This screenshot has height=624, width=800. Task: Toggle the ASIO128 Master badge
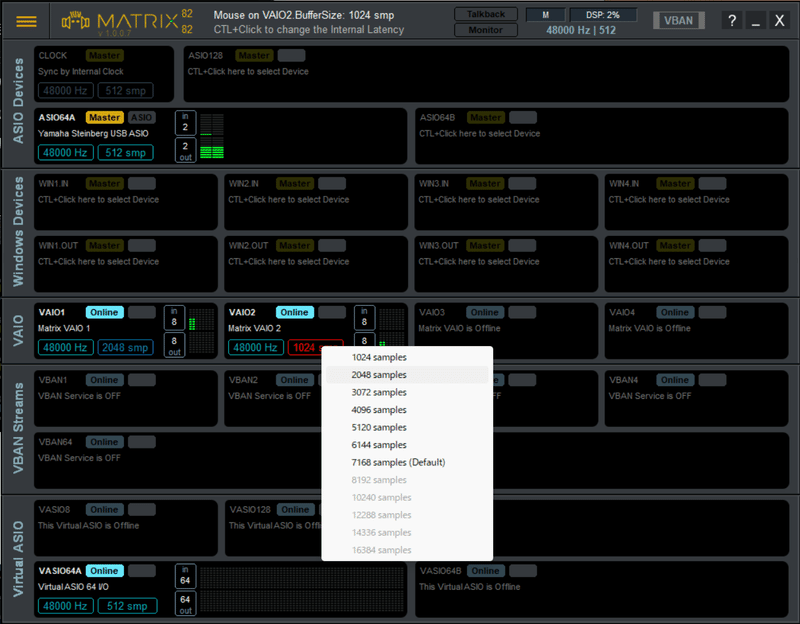(x=254, y=56)
